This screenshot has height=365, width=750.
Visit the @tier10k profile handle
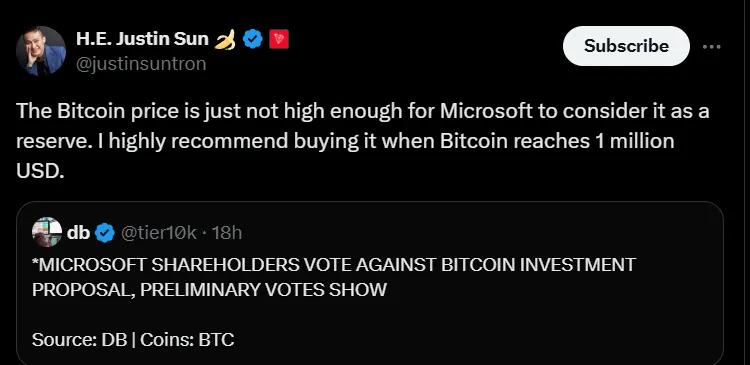click(159, 233)
